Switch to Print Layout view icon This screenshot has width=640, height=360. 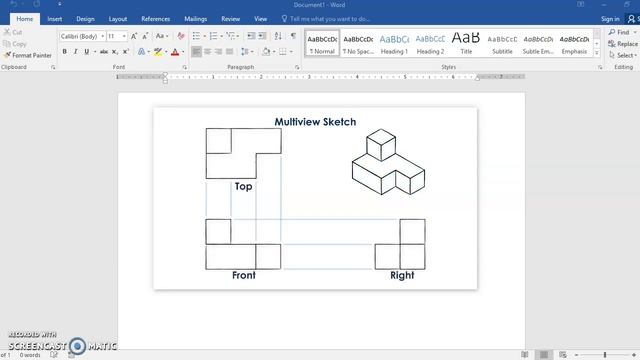pyautogui.click(x=544, y=355)
